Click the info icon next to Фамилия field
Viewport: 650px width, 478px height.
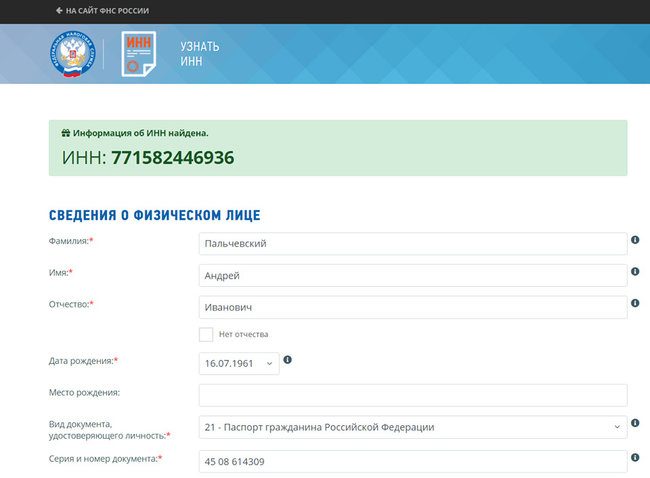tap(635, 241)
